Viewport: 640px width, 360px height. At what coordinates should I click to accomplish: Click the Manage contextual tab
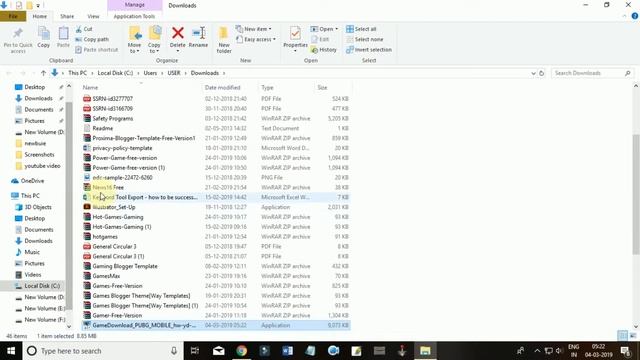pyautogui.click(x=135, y=5)
